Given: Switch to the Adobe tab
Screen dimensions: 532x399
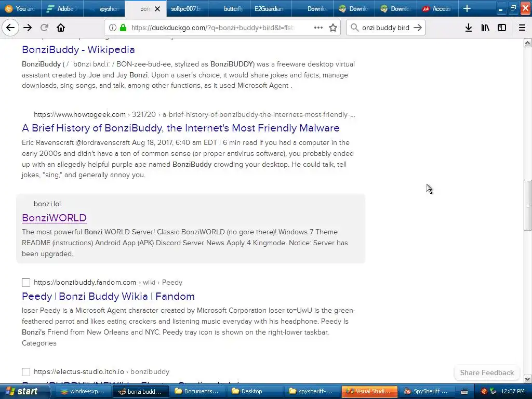Looking at the screenshot, I should [x=62, y=9].
